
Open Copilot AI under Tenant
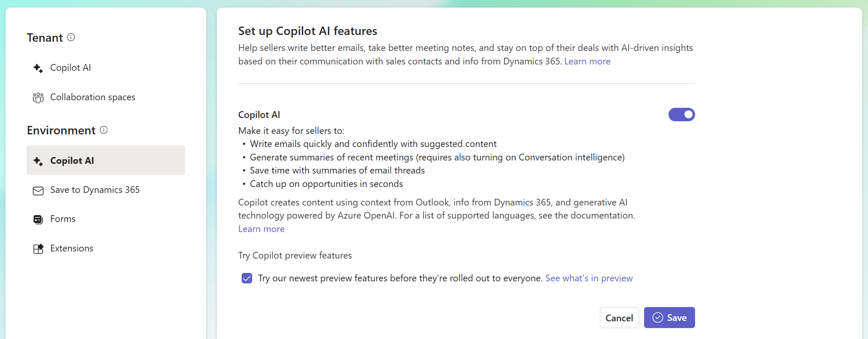70,68
